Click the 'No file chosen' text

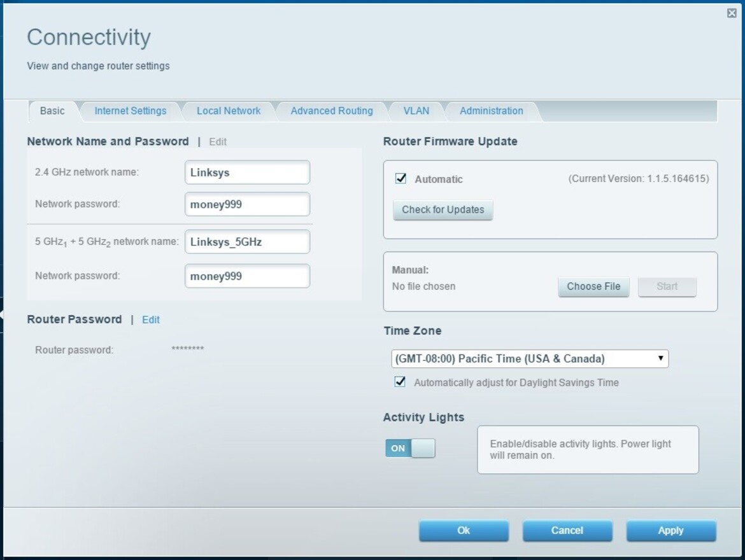(x=423, y=286)
